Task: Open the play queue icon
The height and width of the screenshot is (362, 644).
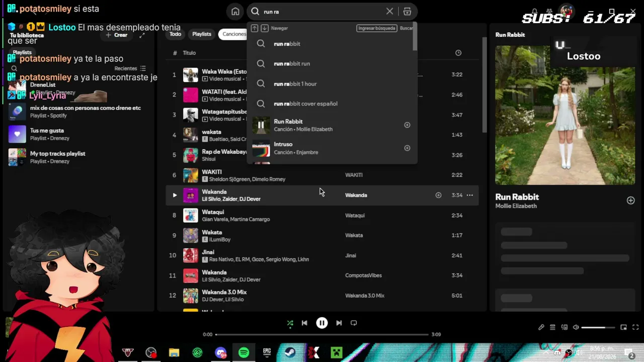Action: (x=552, y=327)
